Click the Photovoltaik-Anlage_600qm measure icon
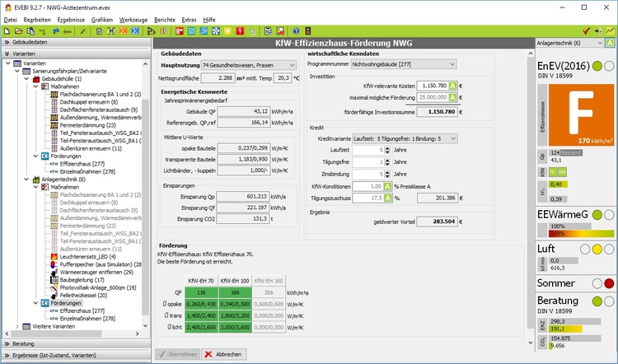The width and height of the screenshot is (618, 364). pyautogui.click(x=54, y=287)
